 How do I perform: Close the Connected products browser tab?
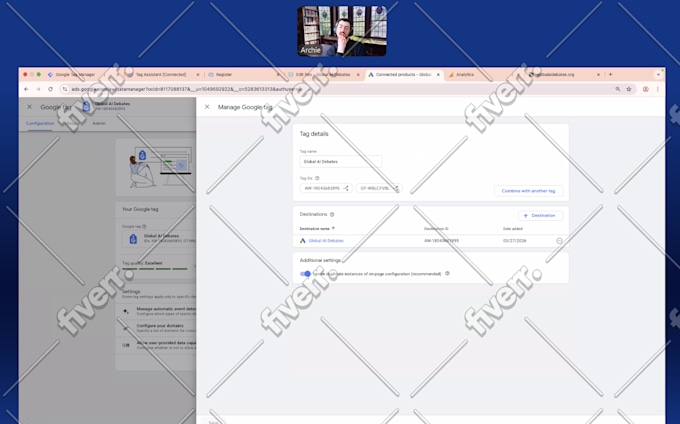pyautogui.click(x=438, y=75)
